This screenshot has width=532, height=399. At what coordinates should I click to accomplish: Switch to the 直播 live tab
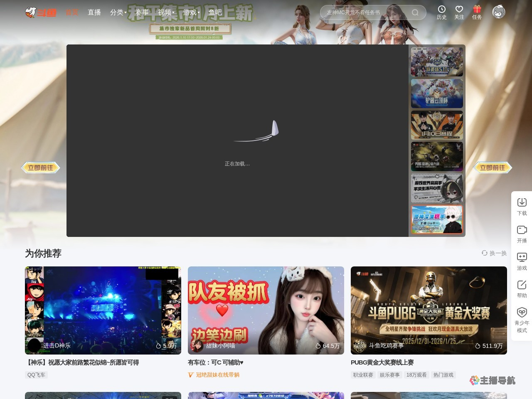pos(94,12)
